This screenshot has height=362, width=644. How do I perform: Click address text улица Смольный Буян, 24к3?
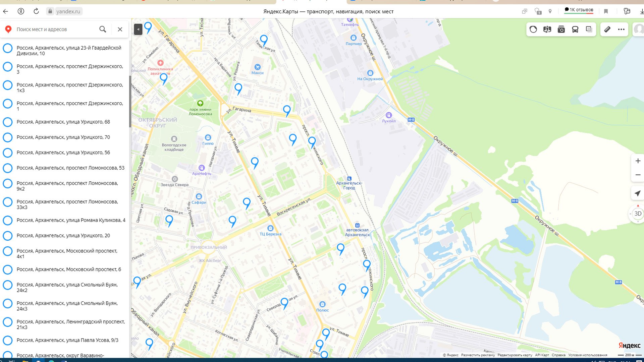pyautogui.click(x=67, y=306)
